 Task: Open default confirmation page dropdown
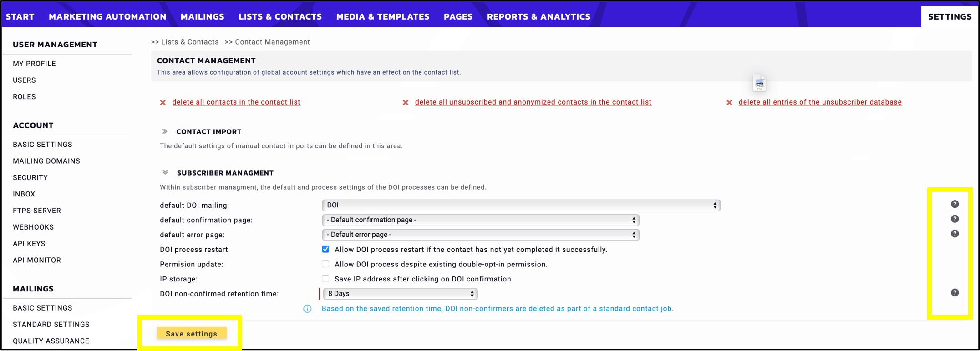coord(480,220)
